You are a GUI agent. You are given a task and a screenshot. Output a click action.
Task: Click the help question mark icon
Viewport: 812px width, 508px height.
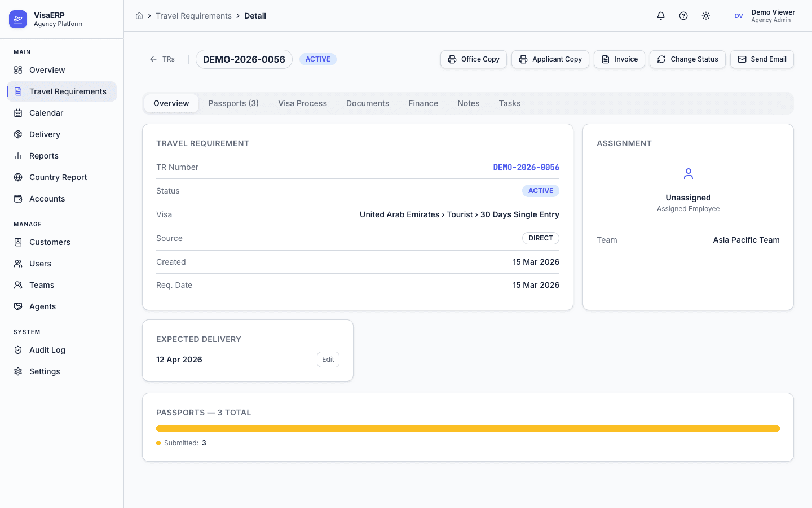point(683,16)
